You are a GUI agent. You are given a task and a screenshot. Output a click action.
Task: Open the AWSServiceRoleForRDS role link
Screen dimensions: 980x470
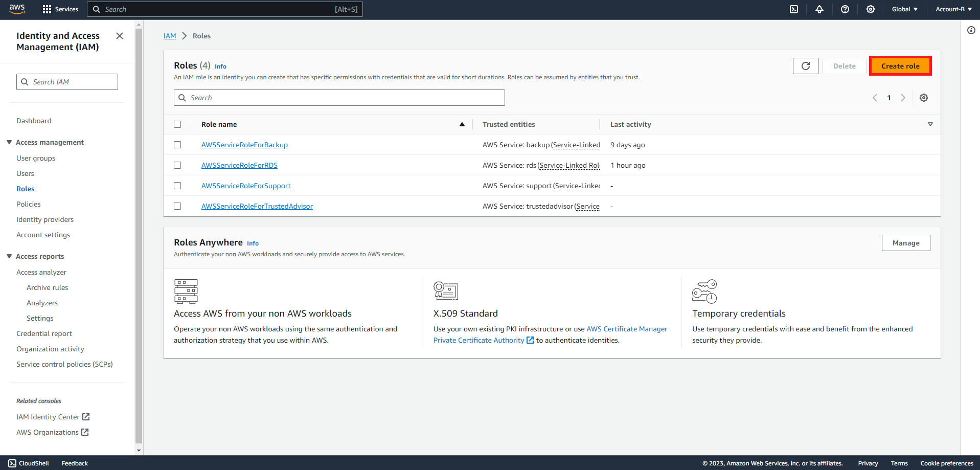(x=239, y=165)
